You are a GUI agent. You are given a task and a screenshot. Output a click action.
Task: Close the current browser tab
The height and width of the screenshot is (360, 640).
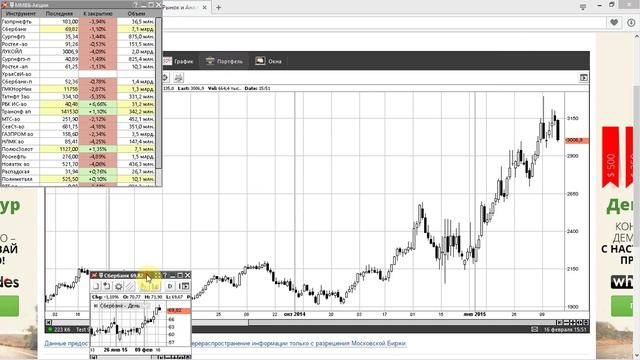(204, 7)
